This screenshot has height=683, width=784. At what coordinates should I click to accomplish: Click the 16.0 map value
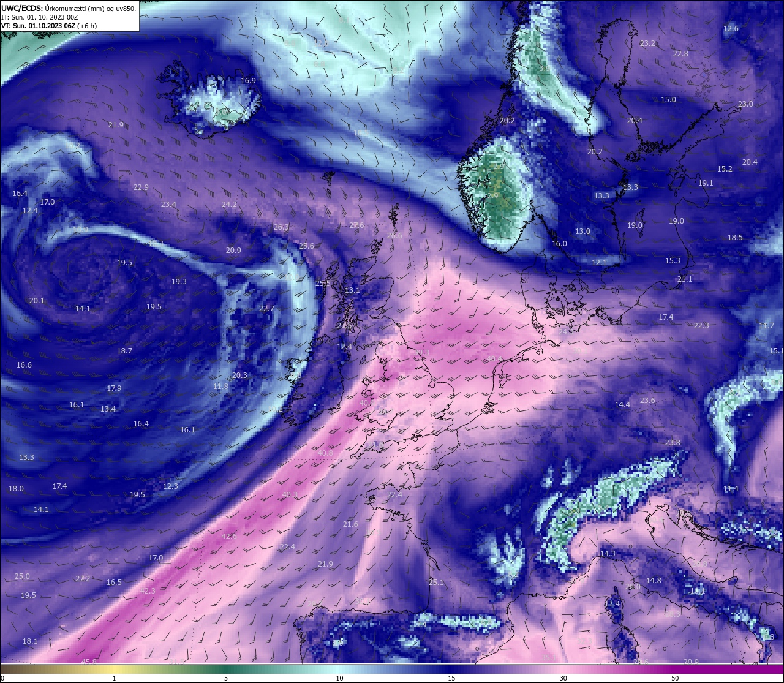point(559,244)
